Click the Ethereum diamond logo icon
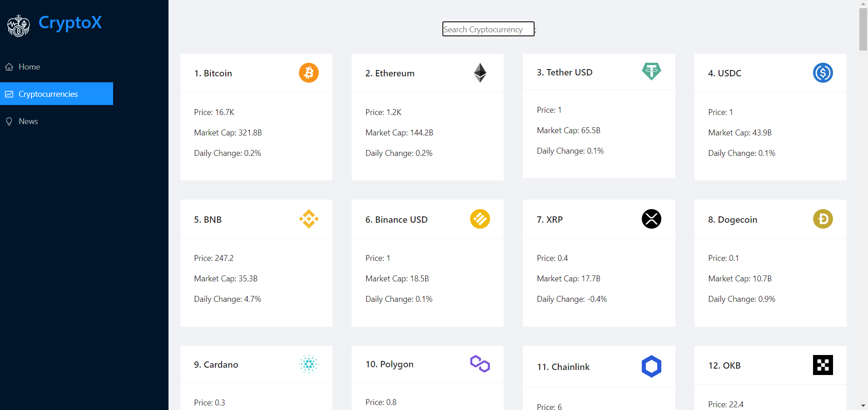The height and width of the screenshot is (410, 868). [480, 73]
